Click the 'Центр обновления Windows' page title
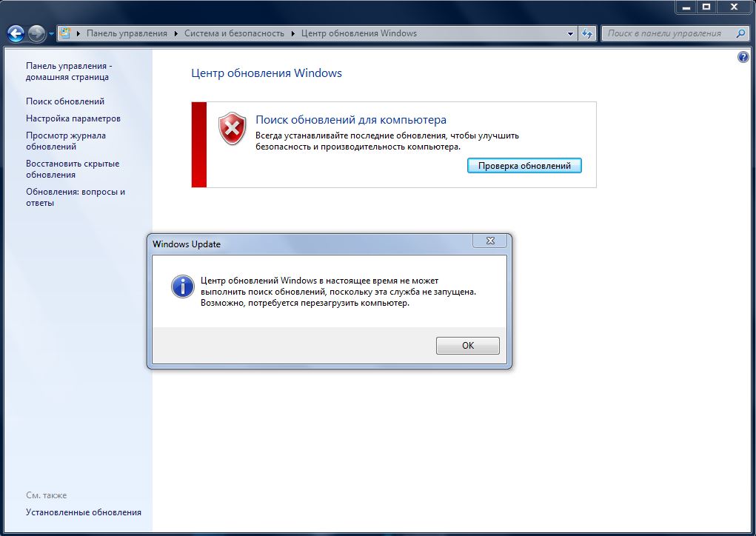The height and width of the screenshot is (536, 756). click(x=266, y=73)
